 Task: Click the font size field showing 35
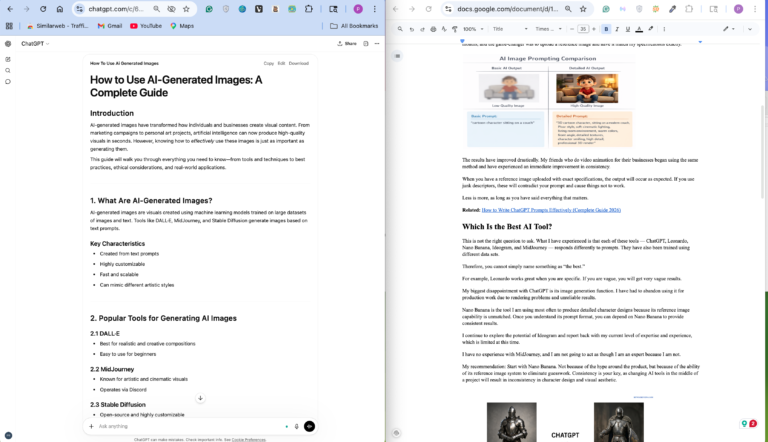pyautogui.click(x=583, y=29)
